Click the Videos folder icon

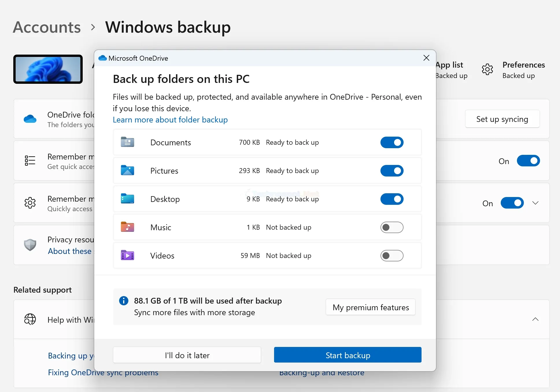127,255
